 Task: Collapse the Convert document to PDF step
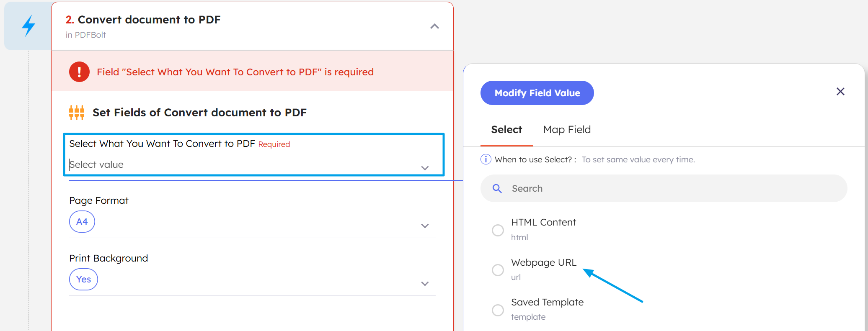pos(434,26)
